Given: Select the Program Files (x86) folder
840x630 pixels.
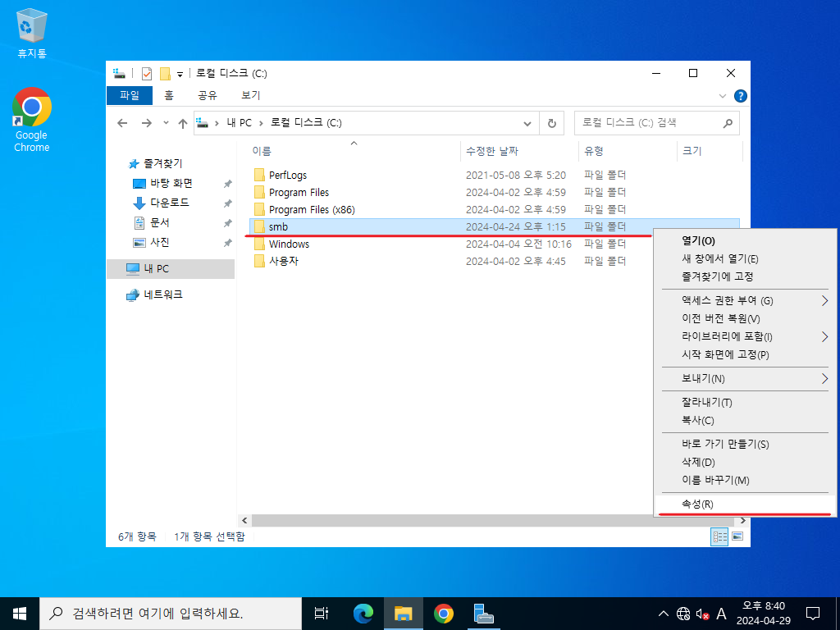Looking at the screenshot, I should 312,209.
